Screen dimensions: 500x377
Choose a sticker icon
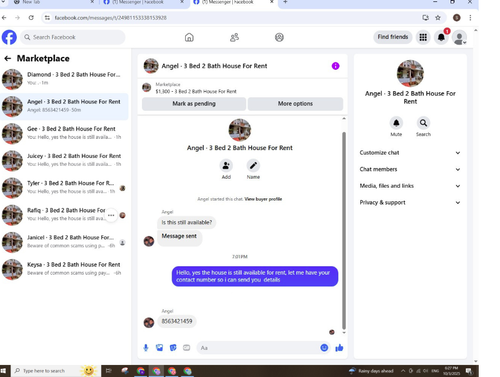pos(173,348)
